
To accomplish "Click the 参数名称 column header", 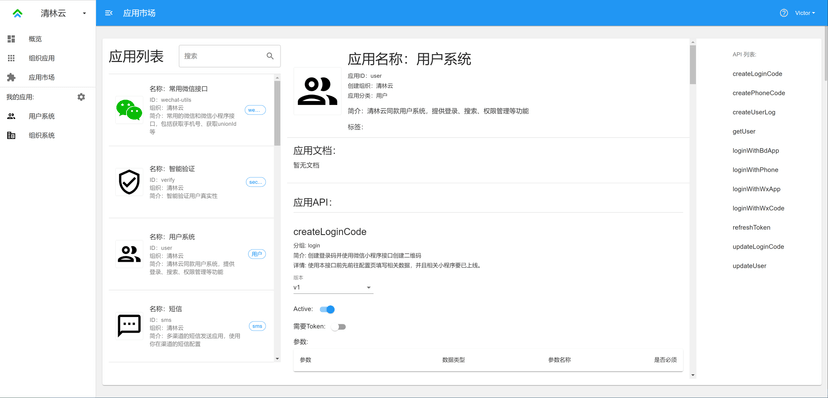I will tap(560, 360).
